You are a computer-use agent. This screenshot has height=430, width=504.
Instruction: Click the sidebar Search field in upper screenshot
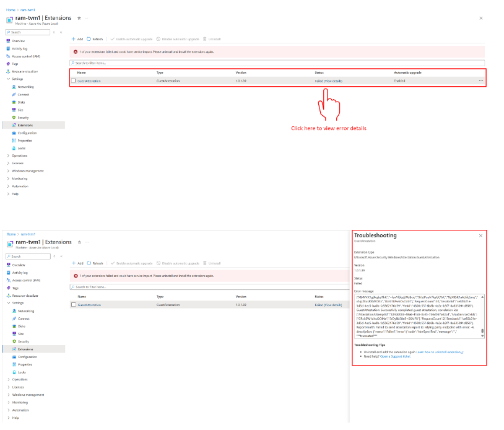(x=28, y=32)
